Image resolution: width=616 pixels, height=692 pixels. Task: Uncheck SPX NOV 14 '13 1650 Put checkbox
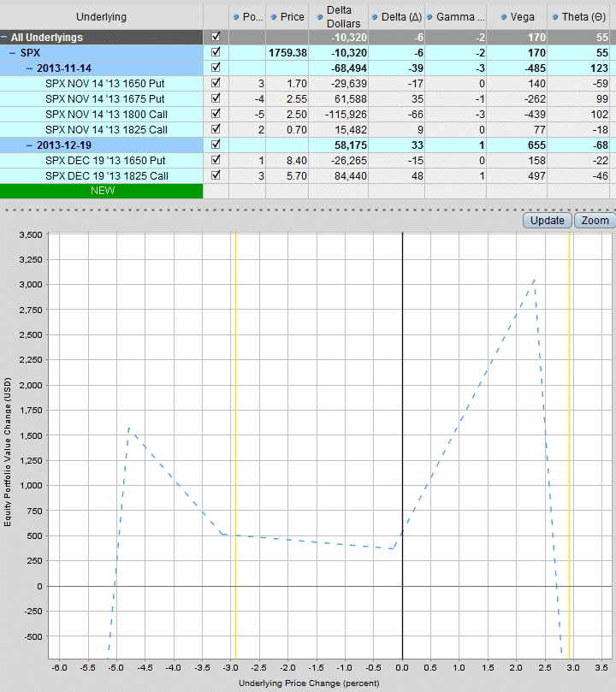click(216, 83)
